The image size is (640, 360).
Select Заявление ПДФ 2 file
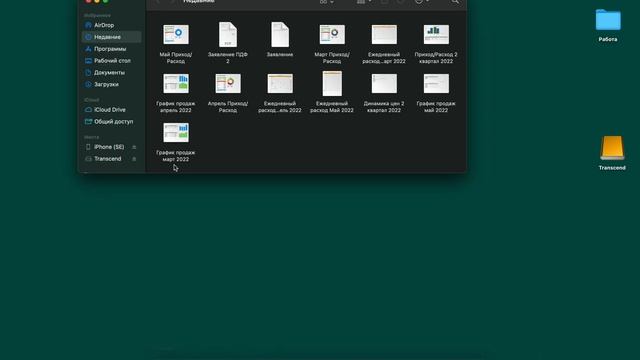coord(228,34)
